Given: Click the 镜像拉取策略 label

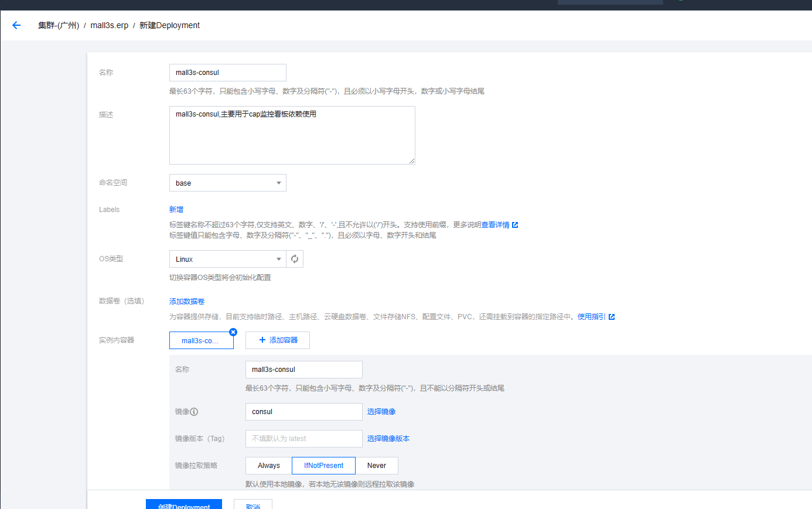Looking at the screenshot, I should coord(196,466).
